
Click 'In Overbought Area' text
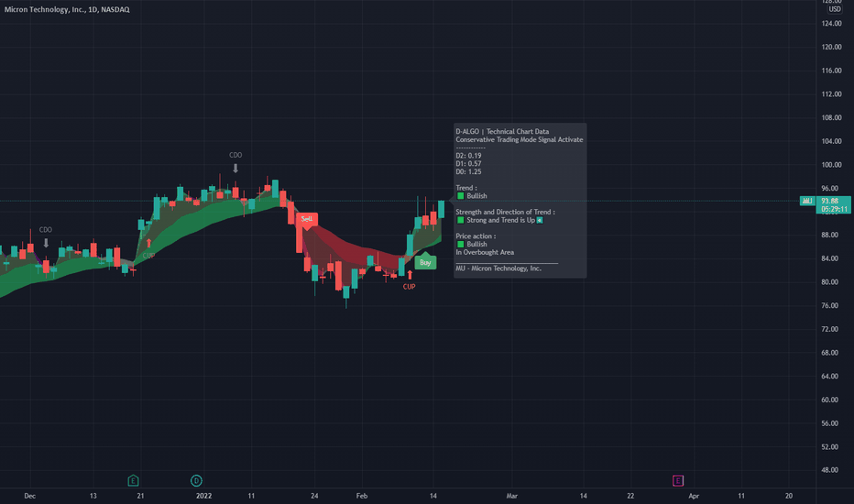pyautogui.click(x=485, y=252)
